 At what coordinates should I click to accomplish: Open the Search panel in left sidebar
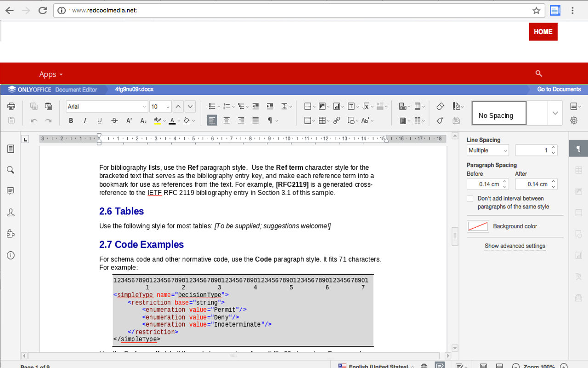coord(11,170)
